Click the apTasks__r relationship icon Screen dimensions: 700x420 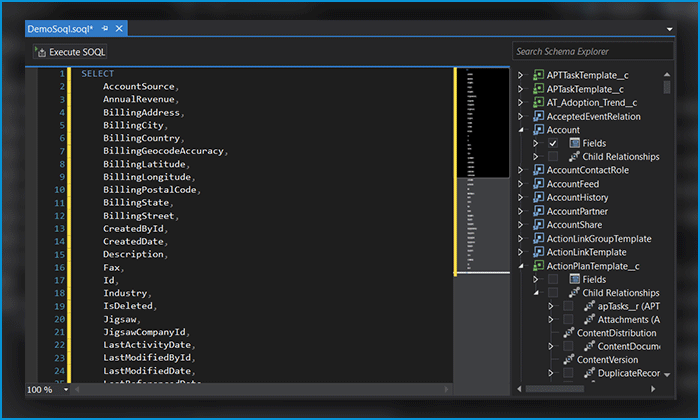589,306
